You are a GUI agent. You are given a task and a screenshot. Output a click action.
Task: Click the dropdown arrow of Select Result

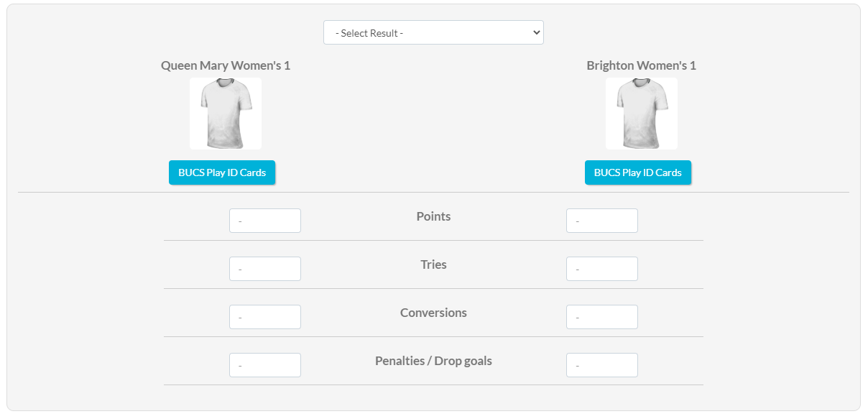coord(535,32)
